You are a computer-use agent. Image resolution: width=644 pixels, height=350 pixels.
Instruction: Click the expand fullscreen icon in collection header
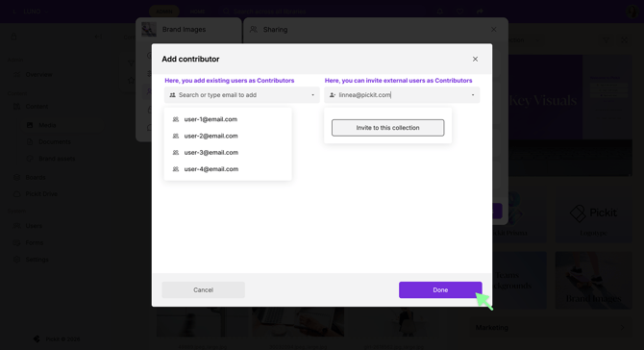click(624, 40)
